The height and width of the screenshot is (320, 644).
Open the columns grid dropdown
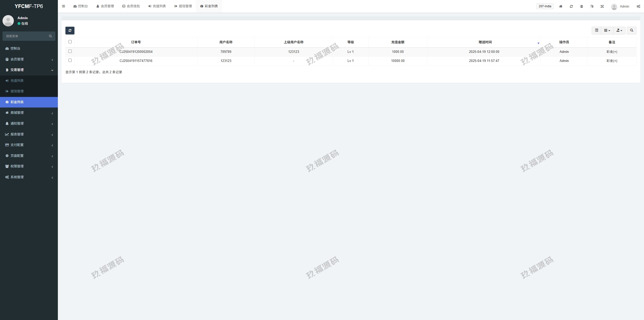[607, 30]
